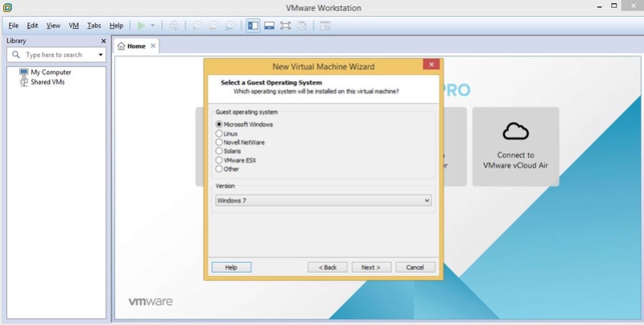Open the Version dropdown showing Windows 7

point(324,200)
